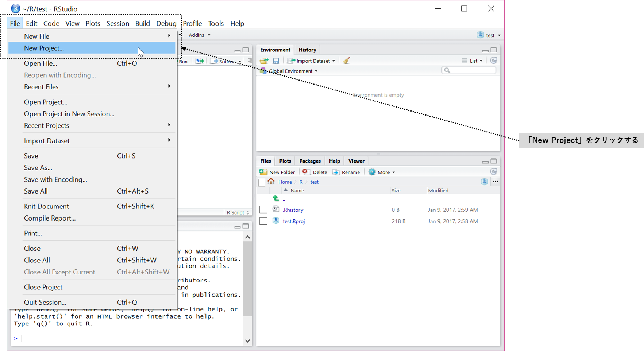Expand the More dropdown in Files pane
The image size is (644, 351).
pos(382,172)
